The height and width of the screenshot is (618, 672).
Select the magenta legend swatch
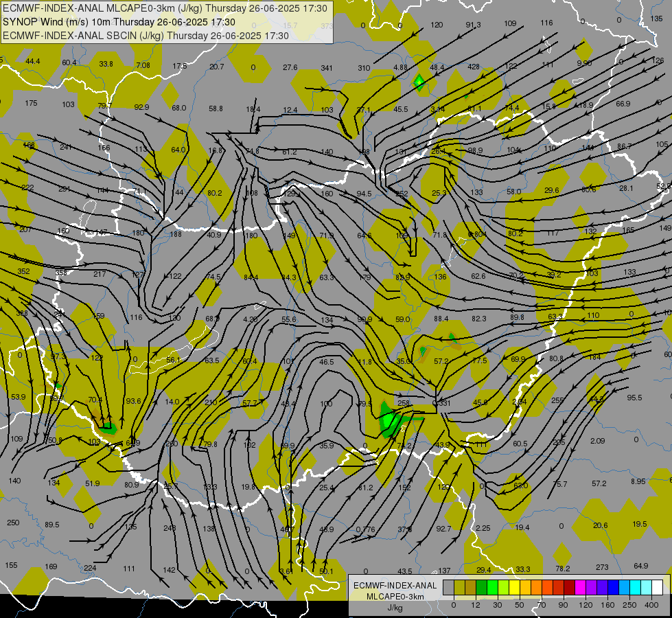580,587
